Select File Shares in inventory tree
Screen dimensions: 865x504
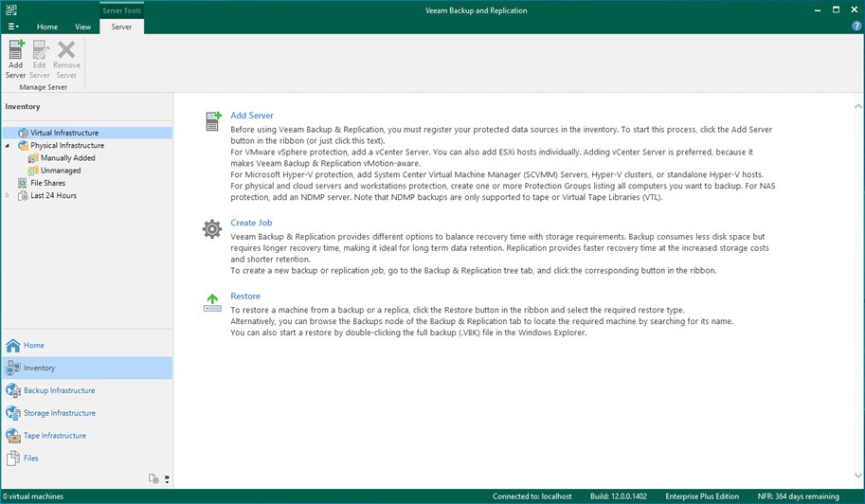47,183
